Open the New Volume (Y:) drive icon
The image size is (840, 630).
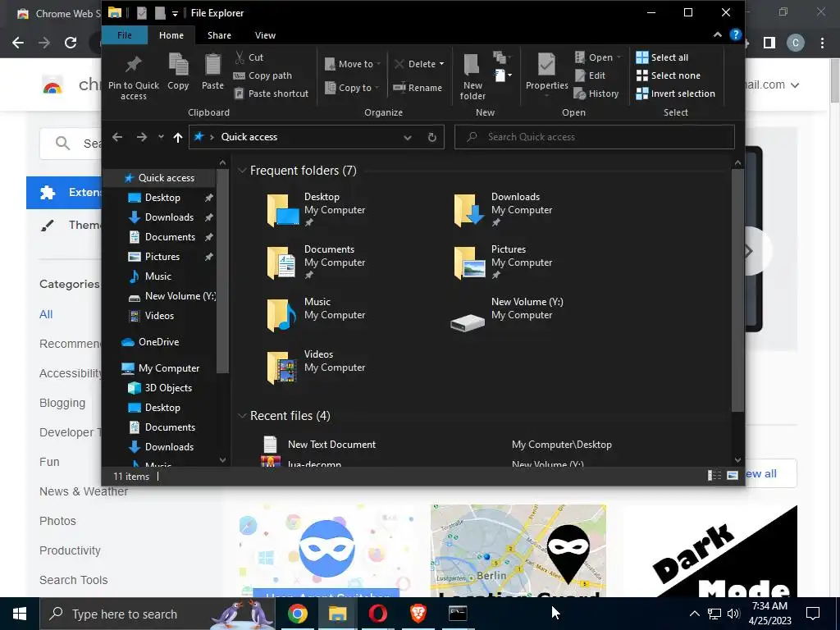coord(468,322)
